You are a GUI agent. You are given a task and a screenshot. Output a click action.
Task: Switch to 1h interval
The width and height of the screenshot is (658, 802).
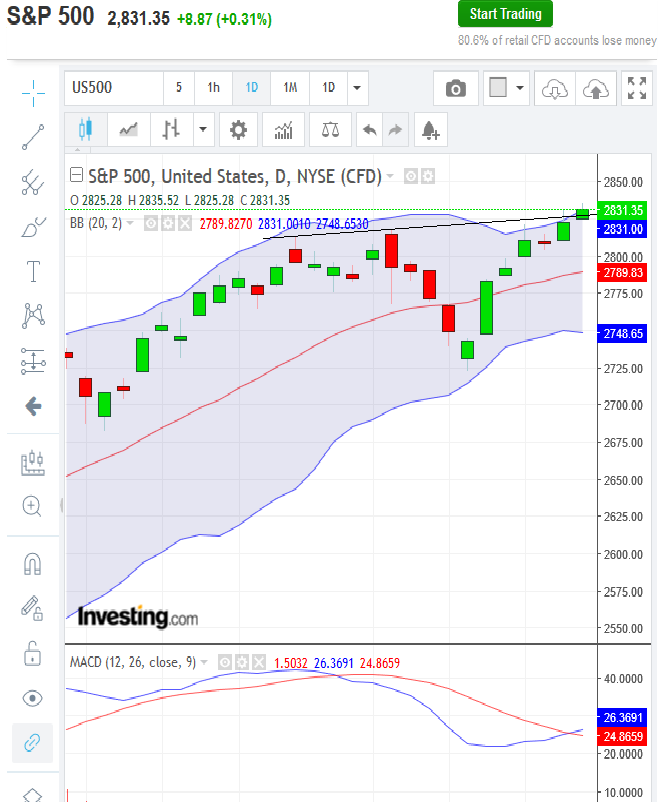(x=213, y=88)
